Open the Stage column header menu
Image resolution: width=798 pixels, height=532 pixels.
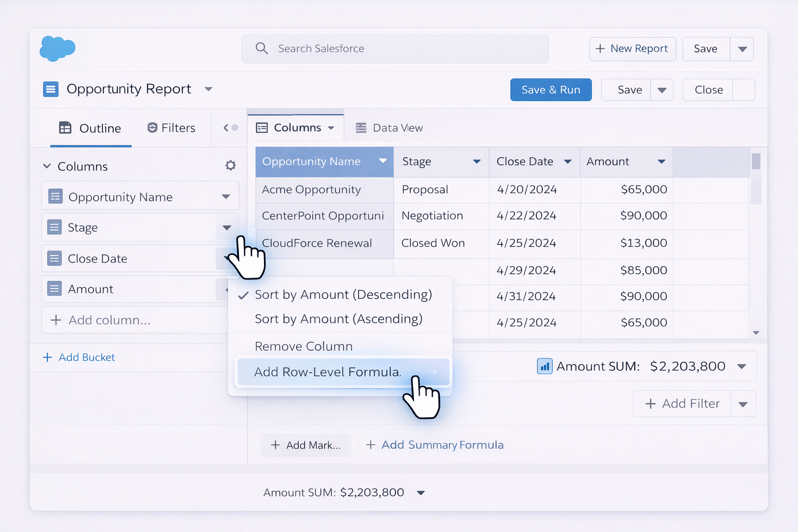coord(476,162)
